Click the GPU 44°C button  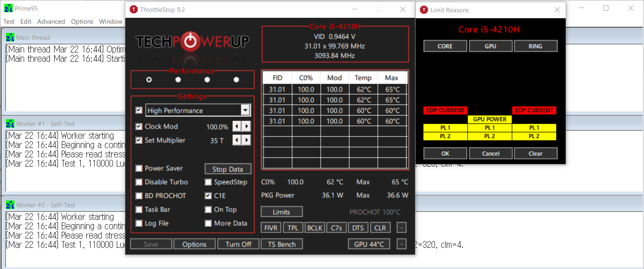click(369, 244)
